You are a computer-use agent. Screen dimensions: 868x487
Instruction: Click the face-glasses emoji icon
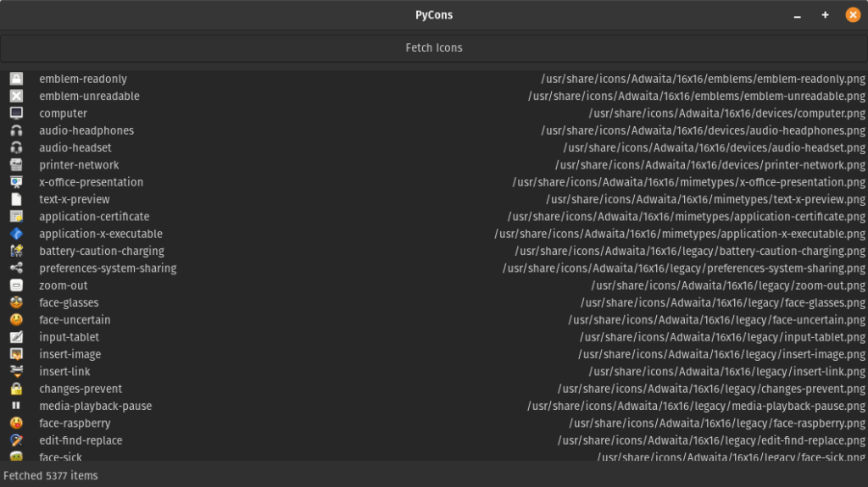pyautogui.click(x=16, y=302)
